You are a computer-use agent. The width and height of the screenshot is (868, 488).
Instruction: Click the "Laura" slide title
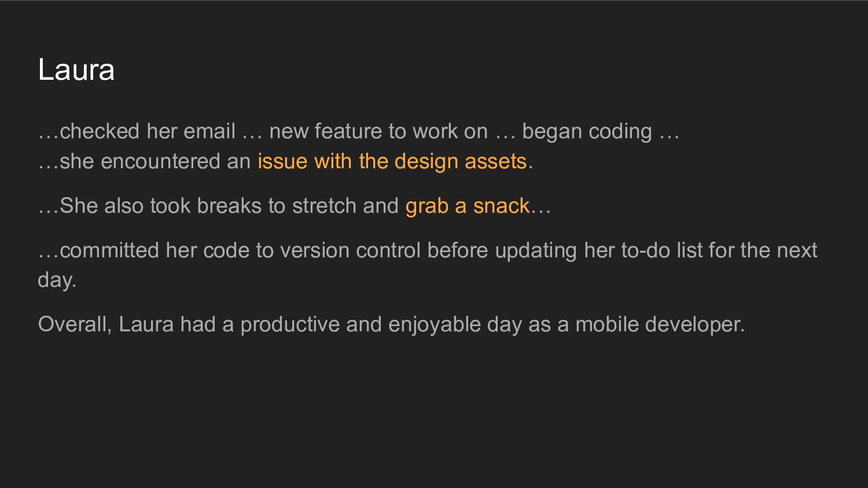[76, 70]
